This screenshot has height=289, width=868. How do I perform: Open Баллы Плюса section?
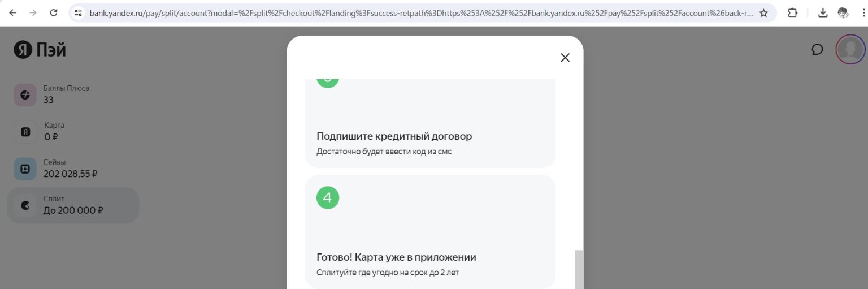(x=66, y=94)
